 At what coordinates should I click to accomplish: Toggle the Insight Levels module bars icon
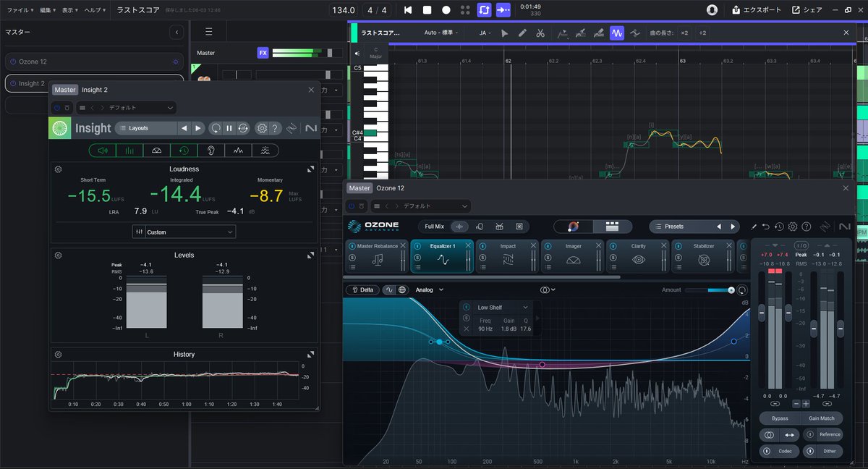pos(129,151)
